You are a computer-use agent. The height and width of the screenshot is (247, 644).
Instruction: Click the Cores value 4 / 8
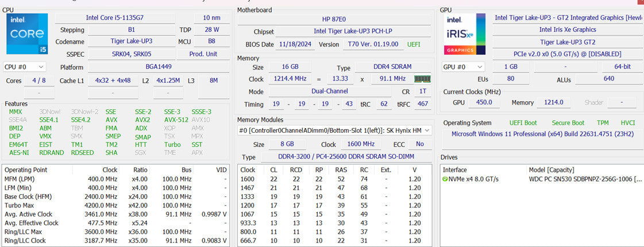[x=40, y=80]
